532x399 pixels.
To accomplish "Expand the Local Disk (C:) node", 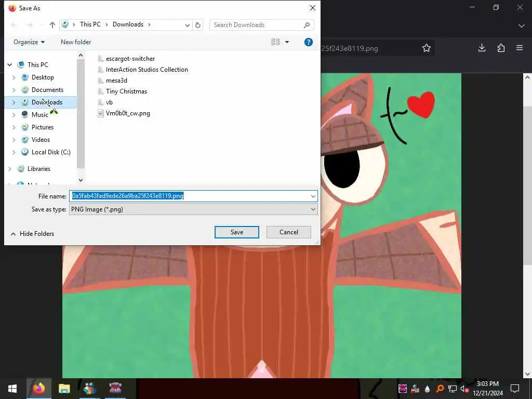I will [x=14, y=152].
